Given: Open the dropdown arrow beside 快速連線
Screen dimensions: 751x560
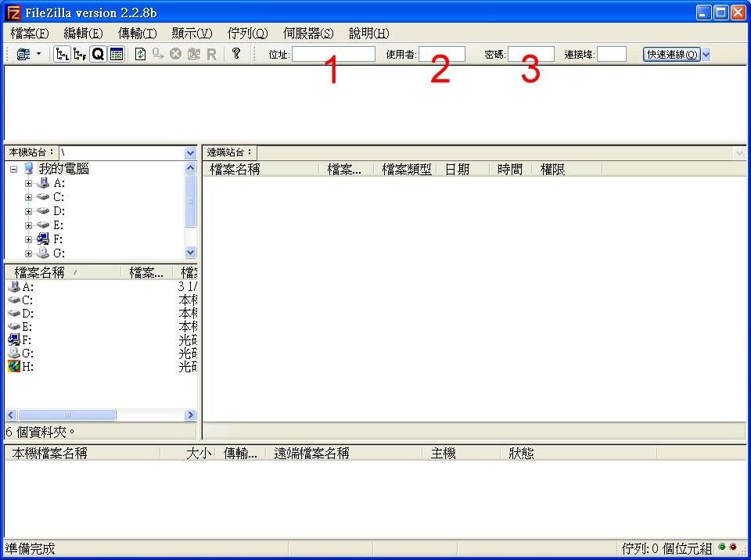Looking at the screenshot, I should tap(706, 55).
